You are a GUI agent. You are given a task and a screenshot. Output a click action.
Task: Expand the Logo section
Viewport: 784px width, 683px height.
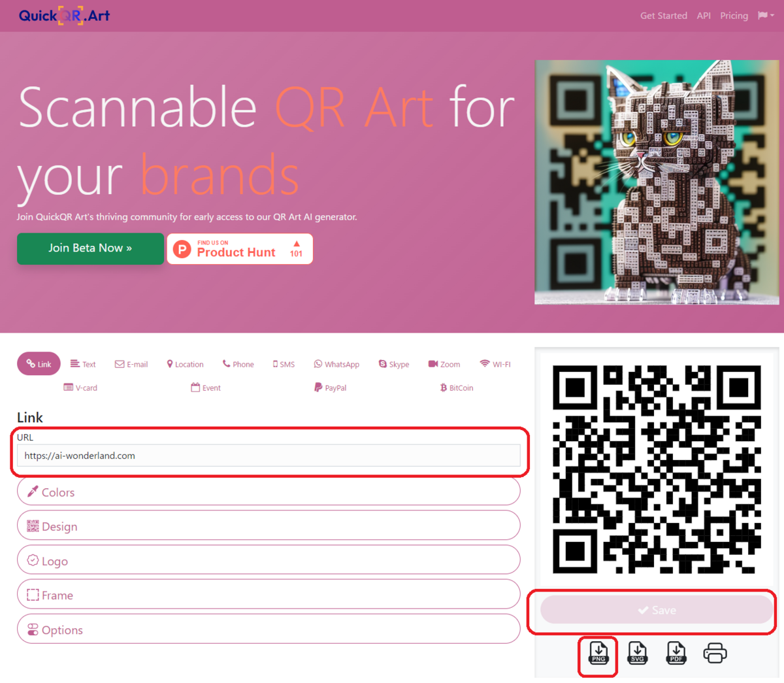click(269, 560)
